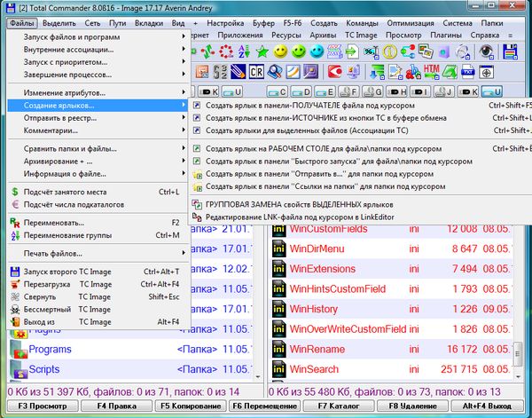
Task: Choose Редактирование LNK-файла в LinkEditor entry
Action: point(361,217)
